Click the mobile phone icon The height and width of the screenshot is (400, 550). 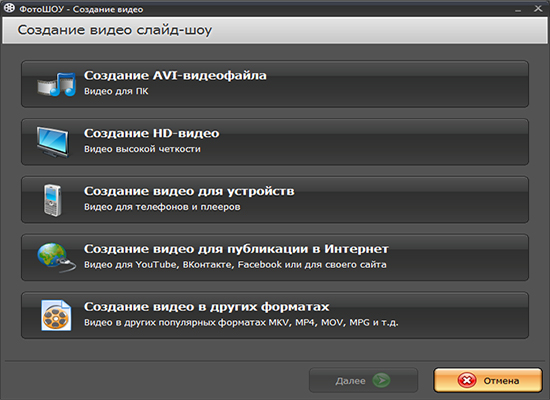point(53,200)
